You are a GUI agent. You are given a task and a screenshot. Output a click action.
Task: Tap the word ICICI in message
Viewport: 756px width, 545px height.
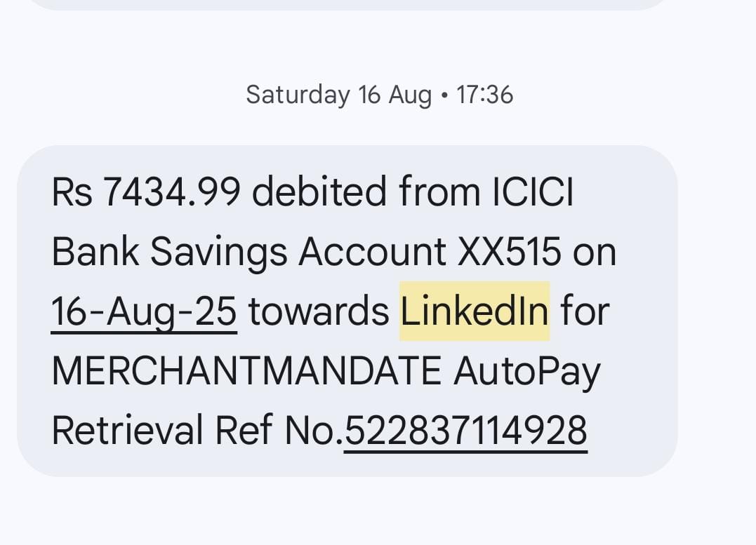533,191
